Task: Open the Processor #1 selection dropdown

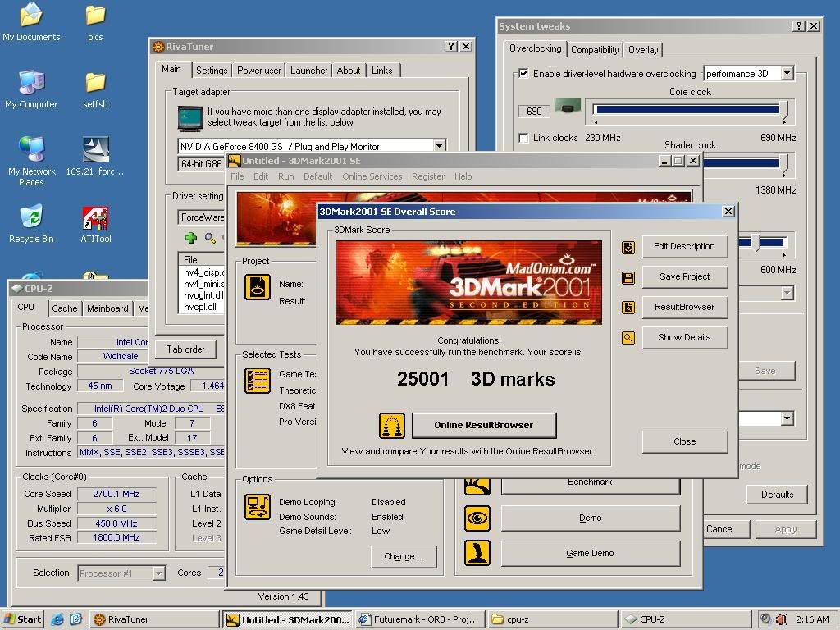Action: coord(158,573)
